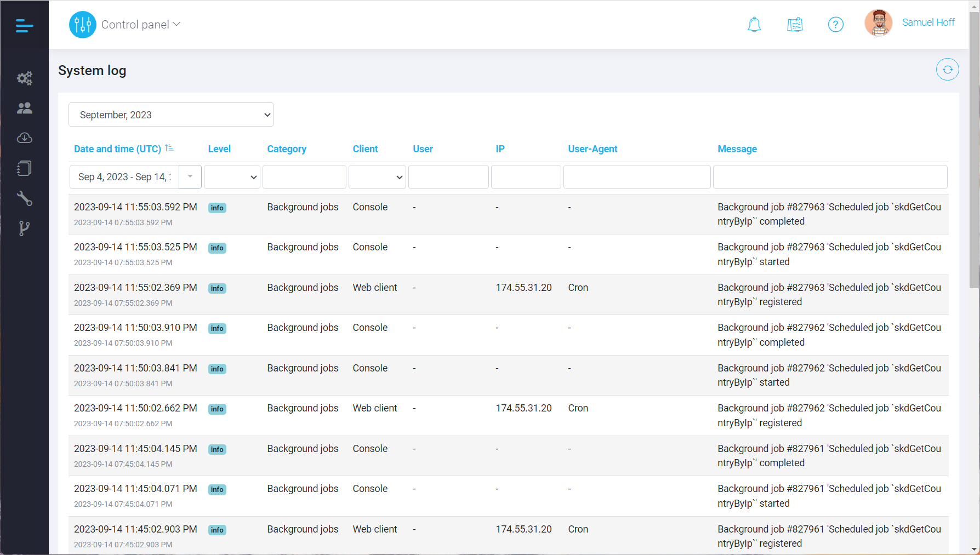Viewport: 980px width, 555px height.
Task: Open the Client filter dropdown
Action: (377, 176)
